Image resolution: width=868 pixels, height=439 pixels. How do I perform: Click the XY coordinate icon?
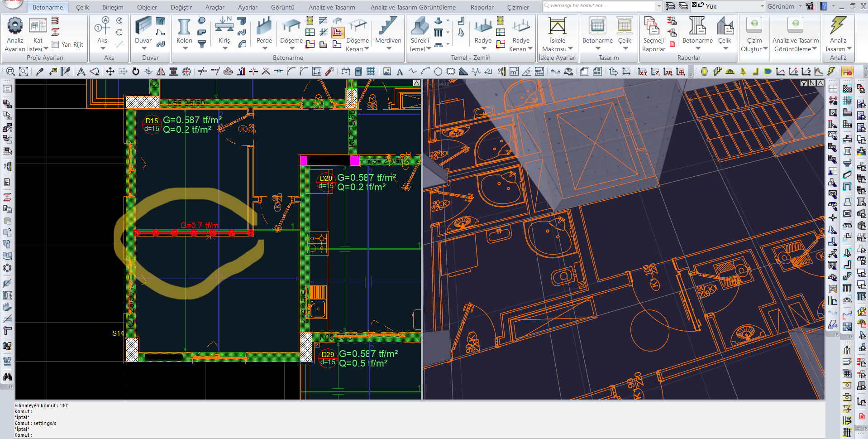(643, 71)
